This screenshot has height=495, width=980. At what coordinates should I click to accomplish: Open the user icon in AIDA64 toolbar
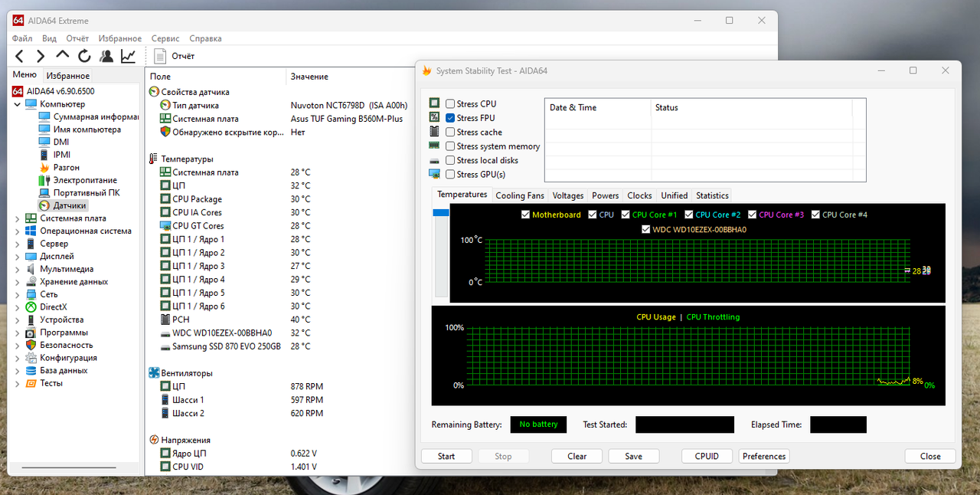tap(106, 56)
